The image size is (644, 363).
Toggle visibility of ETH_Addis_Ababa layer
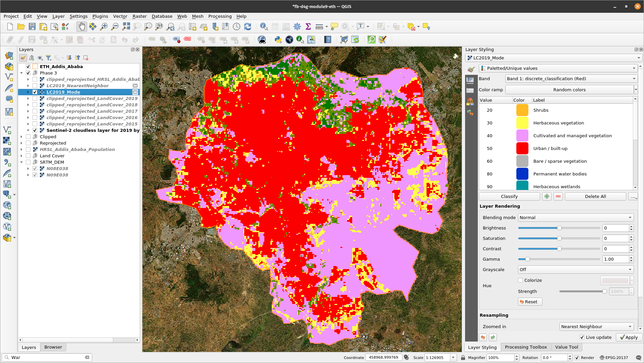point(28,66)
